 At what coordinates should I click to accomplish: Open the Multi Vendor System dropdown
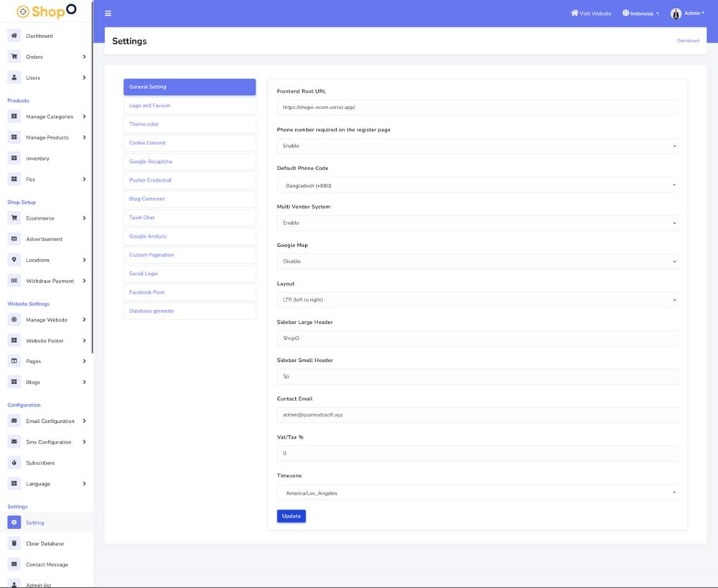point(477,223)
